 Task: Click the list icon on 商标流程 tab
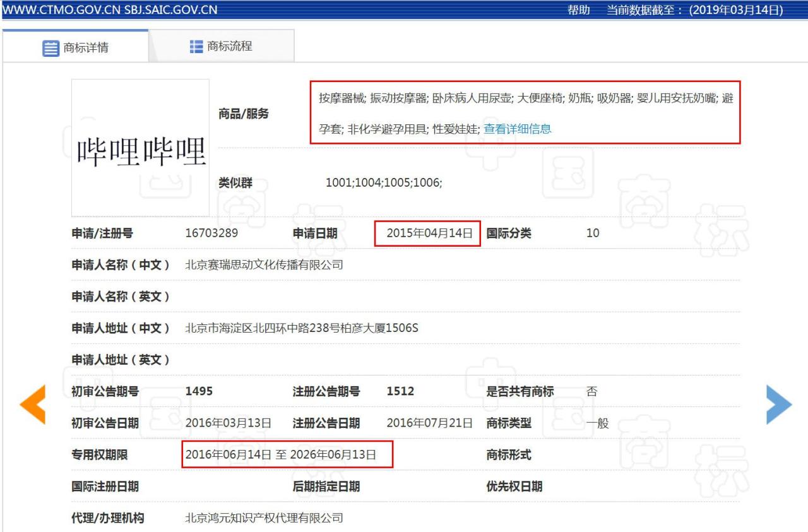[196, 47]
